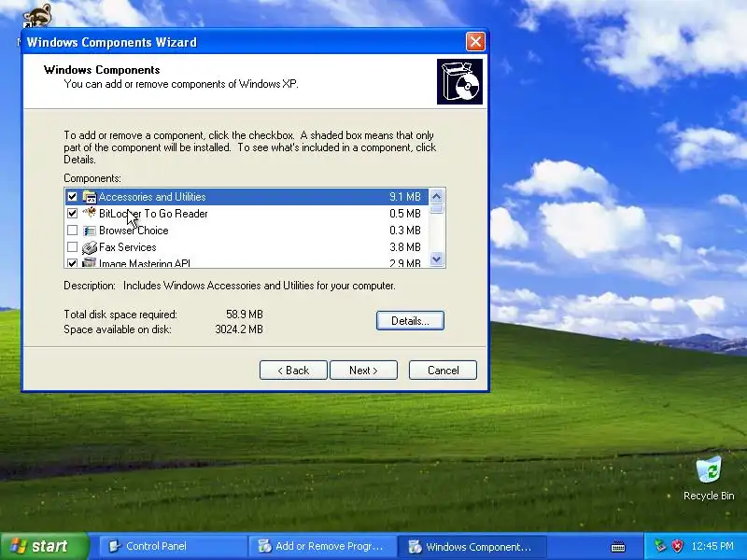Click the 0.5 MB size value
Screen dimensions: 747x560
click(405, 214)
